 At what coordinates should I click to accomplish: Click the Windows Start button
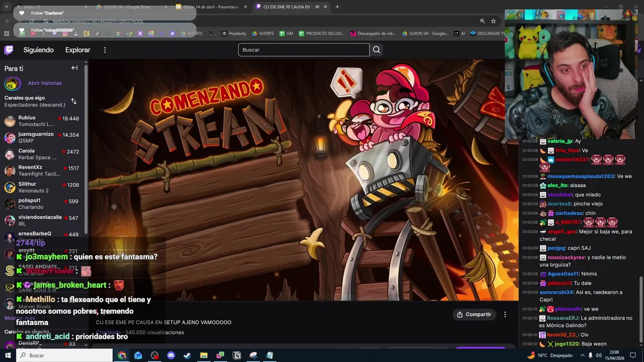(8, 355)
